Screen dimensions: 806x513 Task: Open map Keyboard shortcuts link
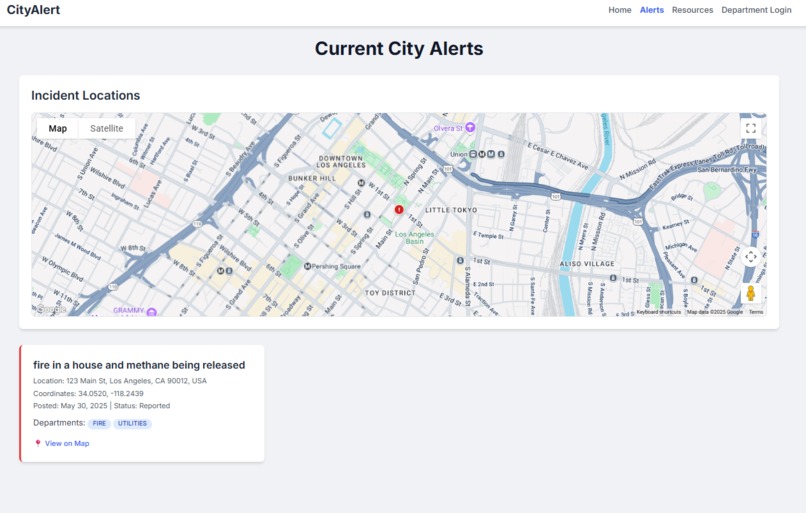[658, 312]
